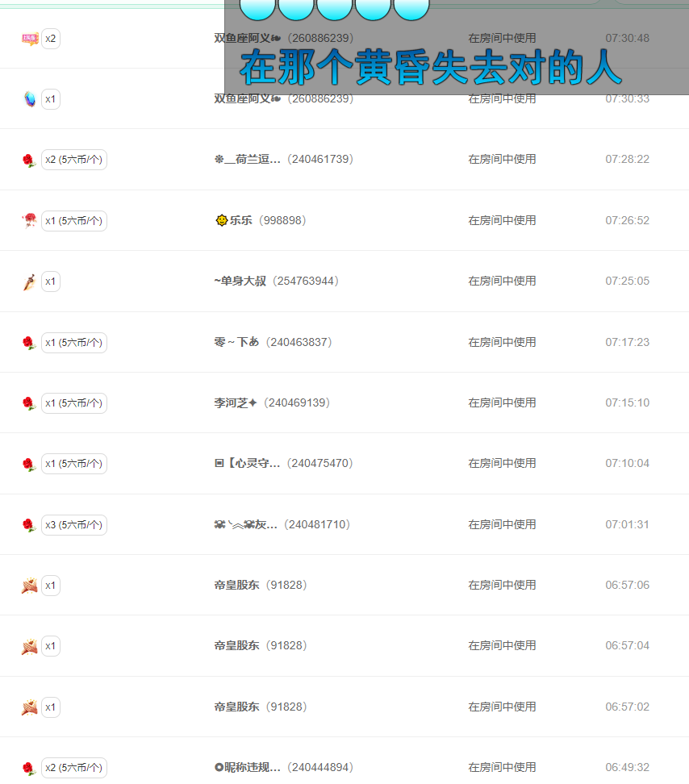Click the smiley badge beside 乐乐

pos(222,220)
